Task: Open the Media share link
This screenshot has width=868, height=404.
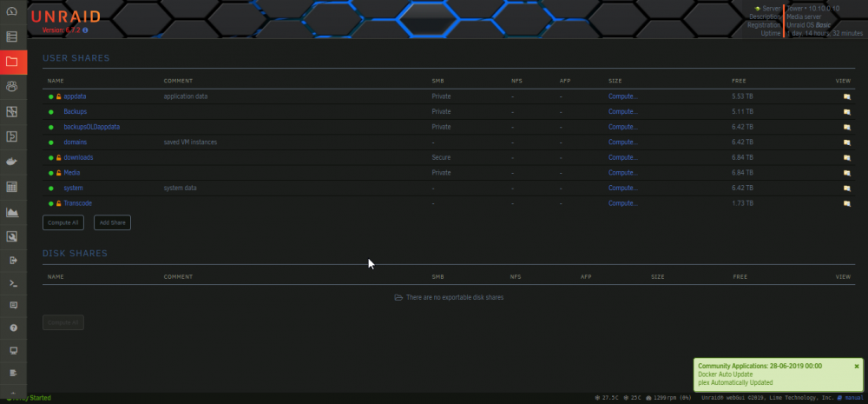Action: (x=72, y=172)
